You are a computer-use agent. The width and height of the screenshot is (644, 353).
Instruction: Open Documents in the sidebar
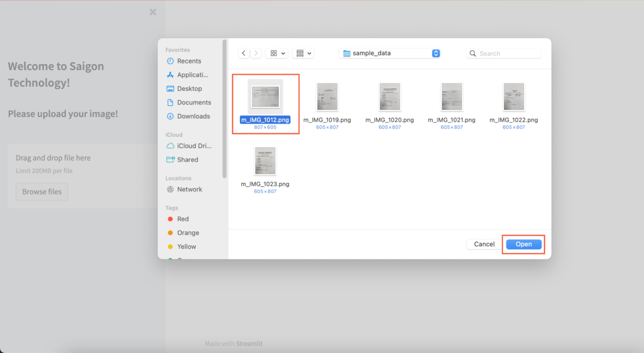[194, 103]
